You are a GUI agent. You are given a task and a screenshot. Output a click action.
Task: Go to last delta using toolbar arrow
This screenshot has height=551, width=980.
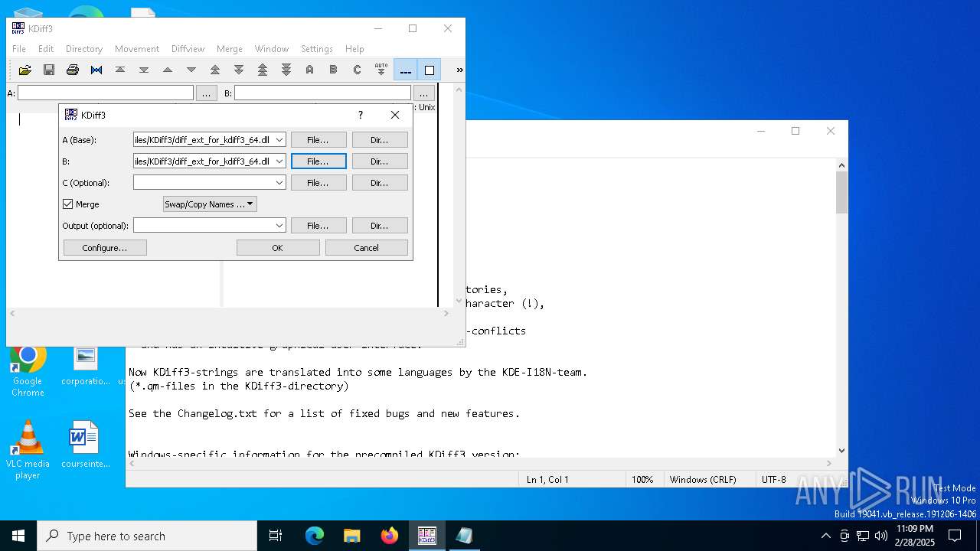point(143,70)
